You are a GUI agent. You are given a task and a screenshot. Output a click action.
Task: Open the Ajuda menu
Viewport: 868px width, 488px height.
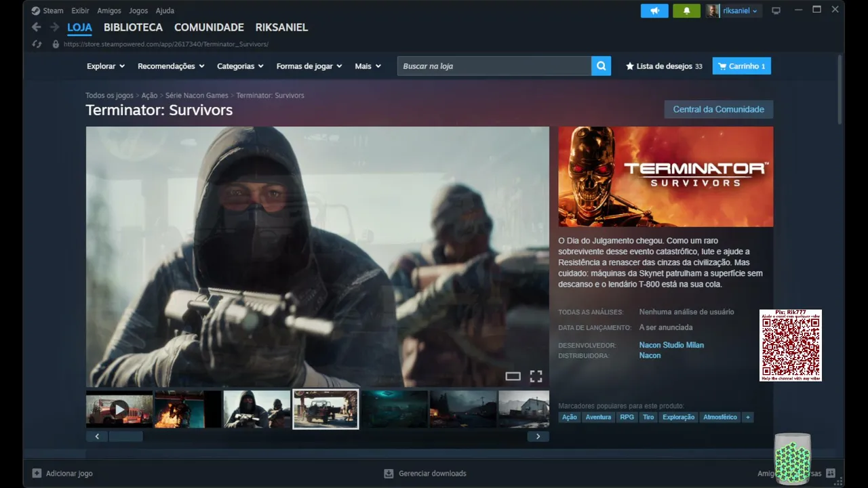tap(165, 11)
